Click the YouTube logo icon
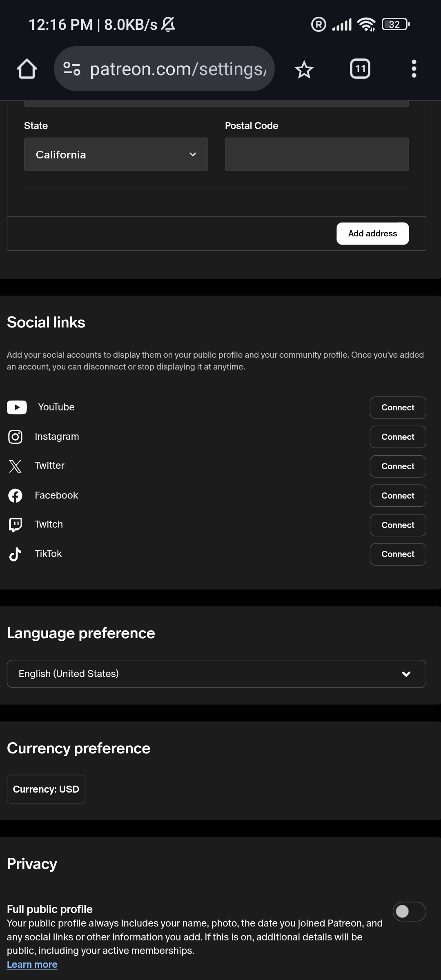Viewport: 441px width, 980px height. click(17, 407)
